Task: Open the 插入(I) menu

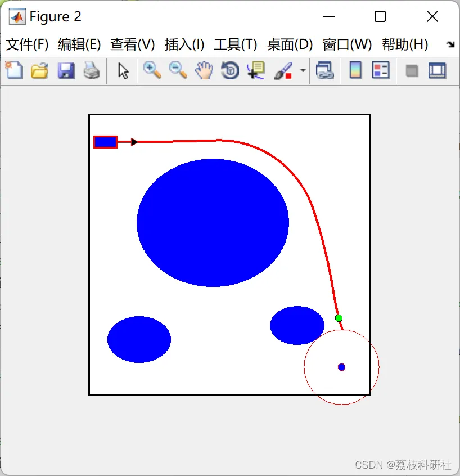Action: [184, 44]
